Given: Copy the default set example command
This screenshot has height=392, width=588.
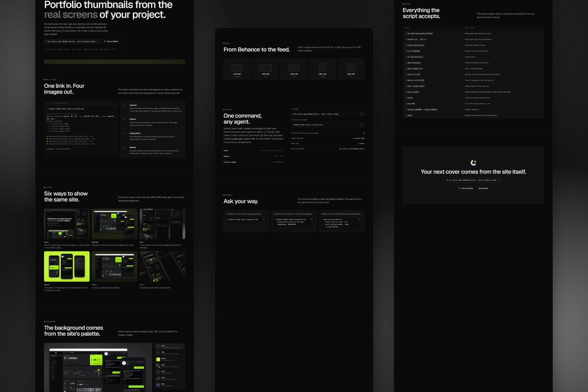Looking at the screenshot, I should pos(264,220).
